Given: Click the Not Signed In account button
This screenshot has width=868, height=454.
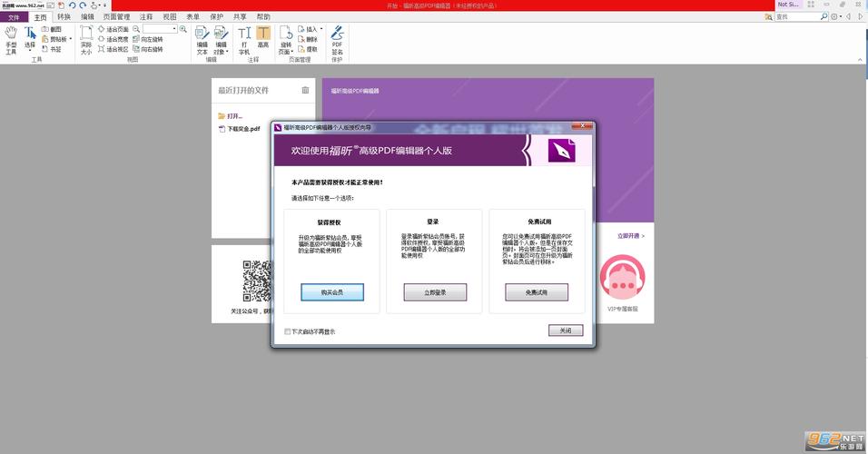Looking at the screenshot, I should [788, 5].
